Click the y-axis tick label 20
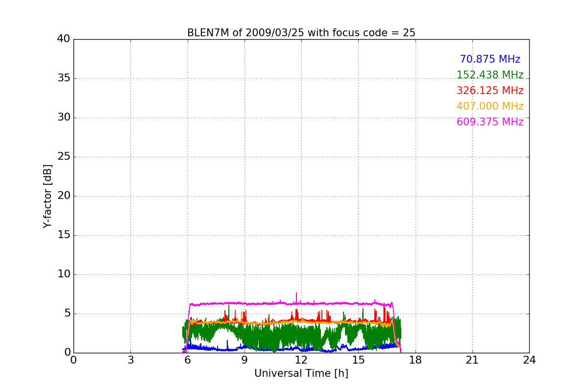 (x=63, y=196)
